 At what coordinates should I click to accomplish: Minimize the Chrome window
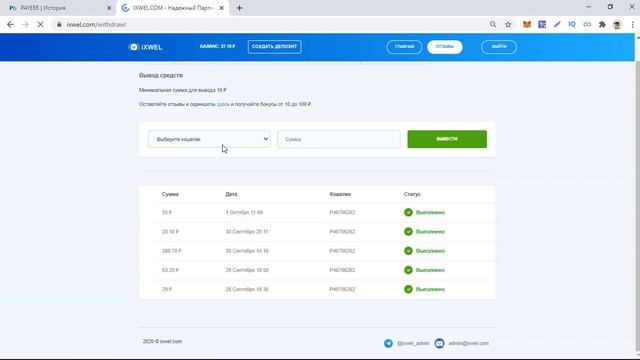[x=588, y=7]
